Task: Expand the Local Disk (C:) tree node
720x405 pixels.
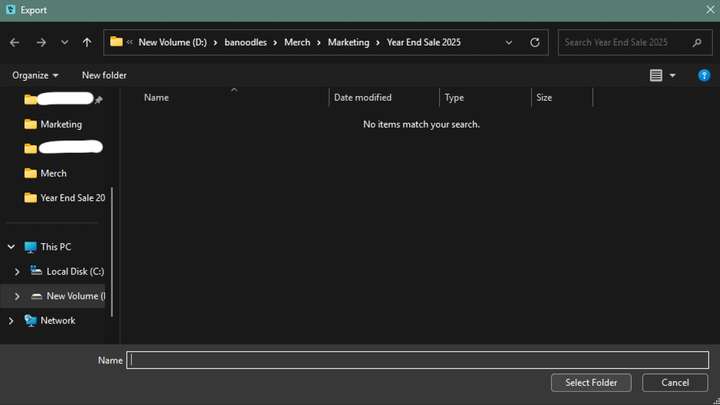Action: [x=16, y=271]
